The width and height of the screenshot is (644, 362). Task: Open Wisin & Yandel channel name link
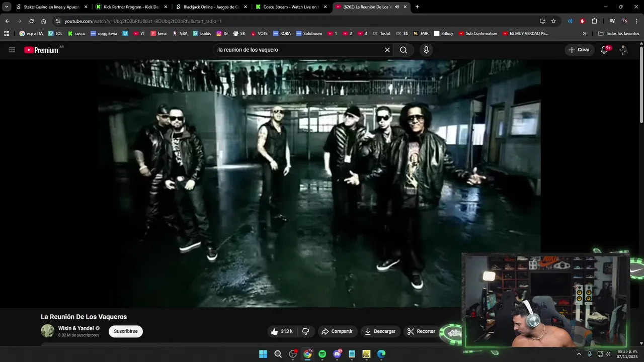point(76,328)
